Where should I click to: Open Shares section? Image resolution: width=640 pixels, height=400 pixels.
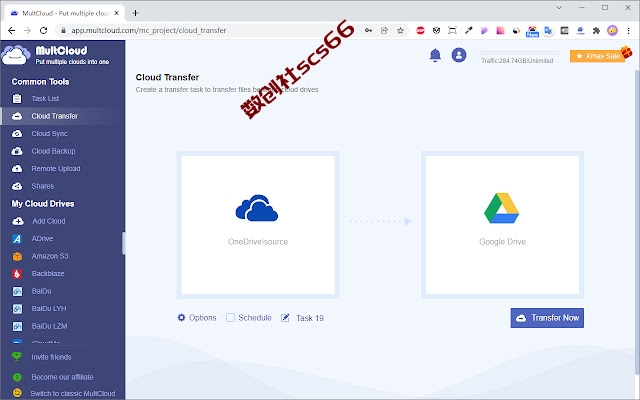pyautogui.click(x=42, y=186)
